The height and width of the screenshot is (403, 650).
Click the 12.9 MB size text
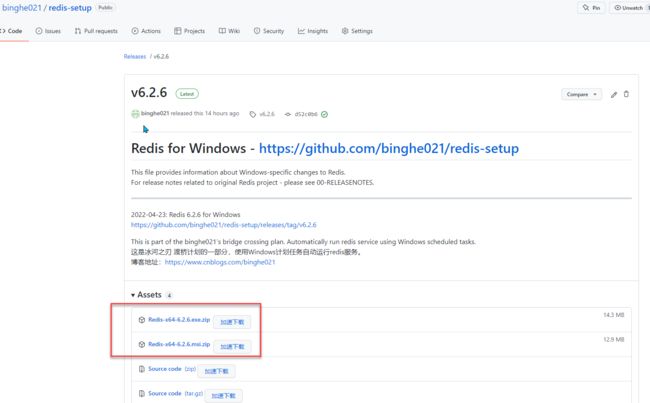(x=614, y=340)
